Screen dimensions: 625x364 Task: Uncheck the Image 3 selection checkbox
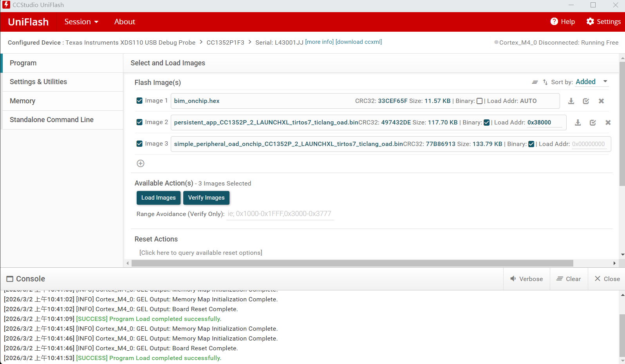click(139, 144)
